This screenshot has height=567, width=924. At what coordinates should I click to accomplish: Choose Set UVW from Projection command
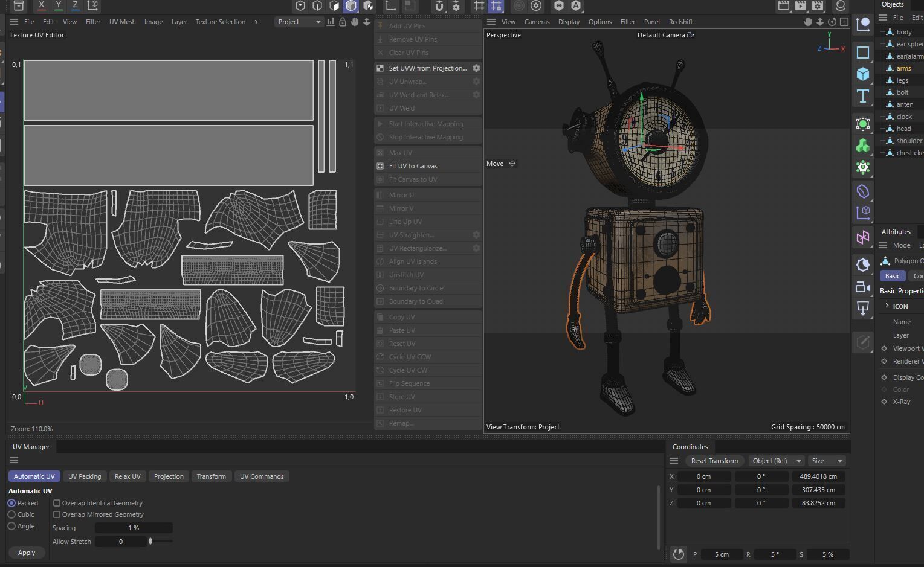[x=422, y=68]
